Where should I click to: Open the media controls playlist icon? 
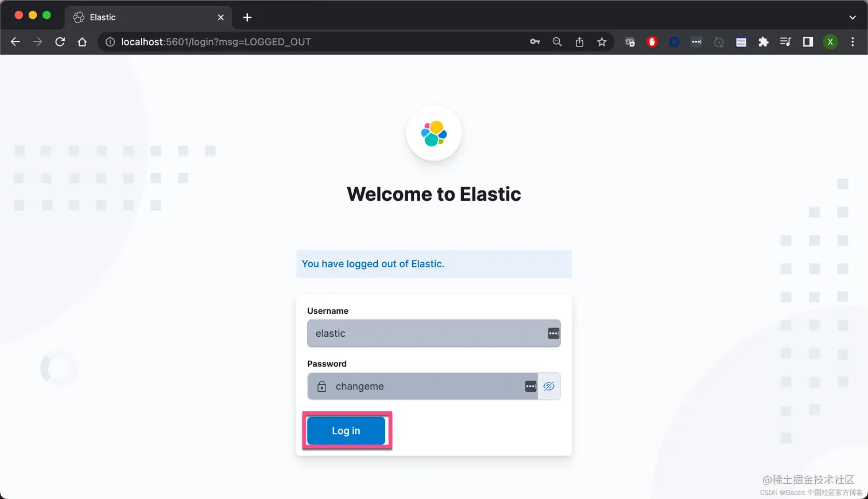785,42
